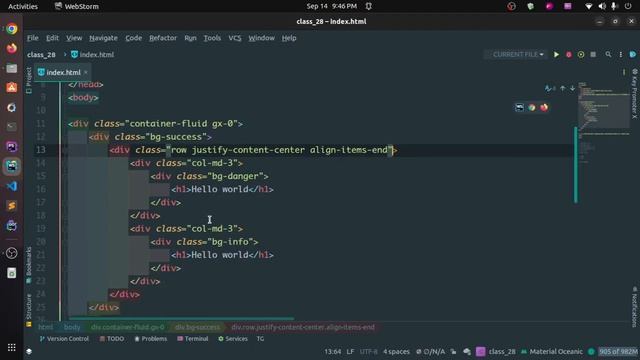Open the Project tool window stripe

pos(29,81)
